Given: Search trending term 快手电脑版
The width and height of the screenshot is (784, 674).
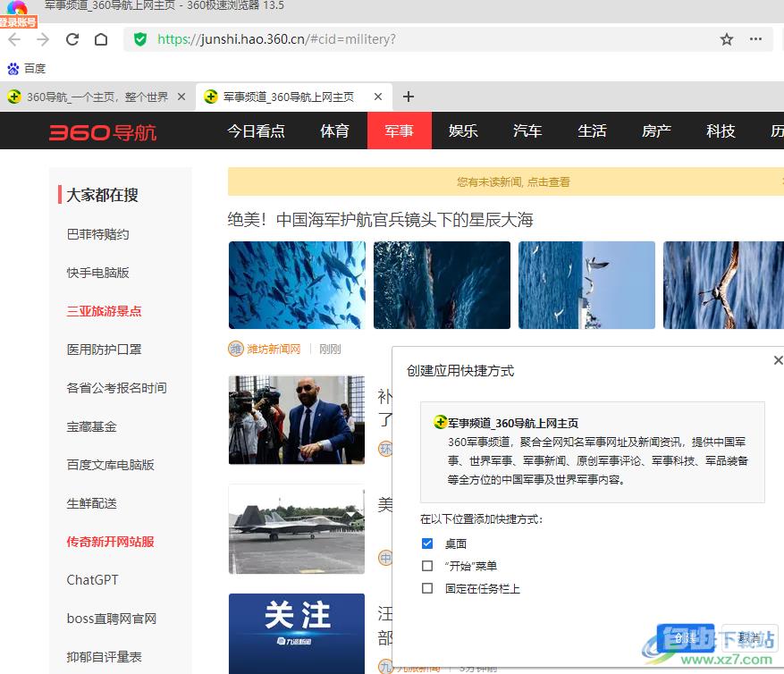Looking at the screenshot, I should point(98,273).
